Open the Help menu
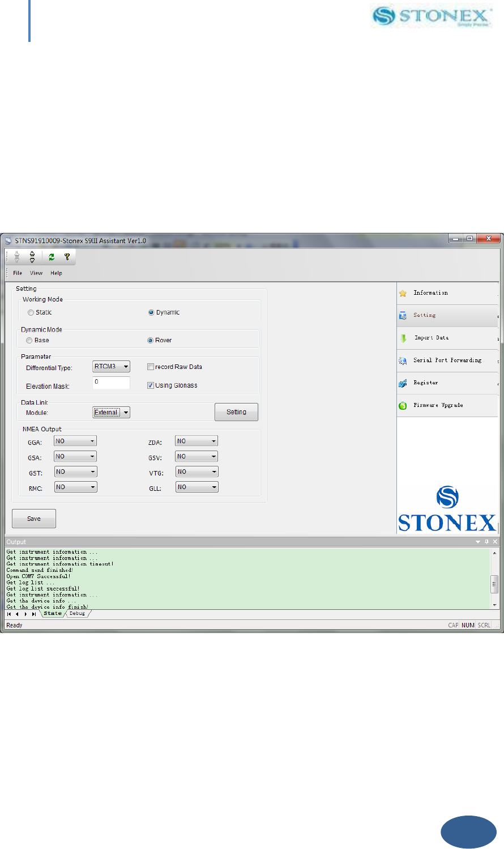Viewport: 504px width, 849px height. click(x=56, y=273)
